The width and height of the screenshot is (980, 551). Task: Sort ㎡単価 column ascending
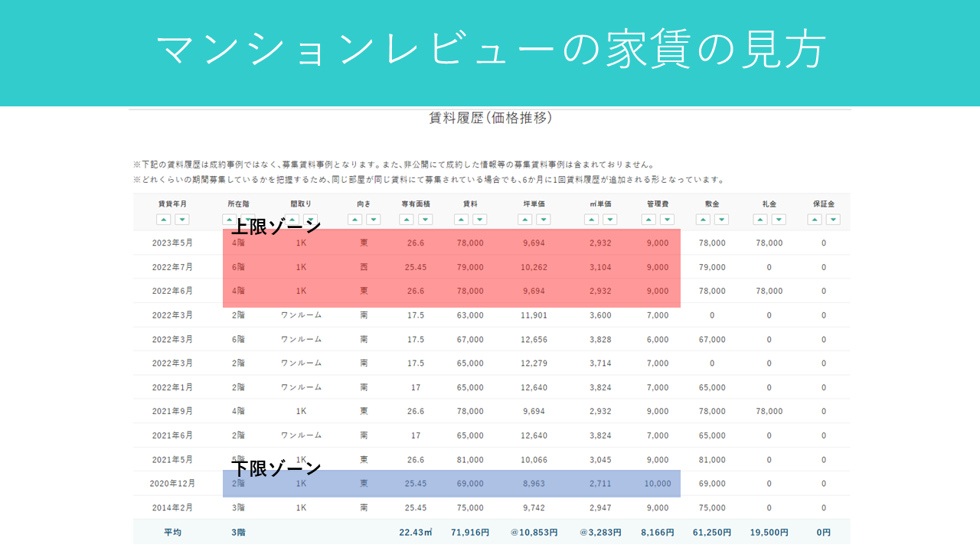tap(591, 220)
